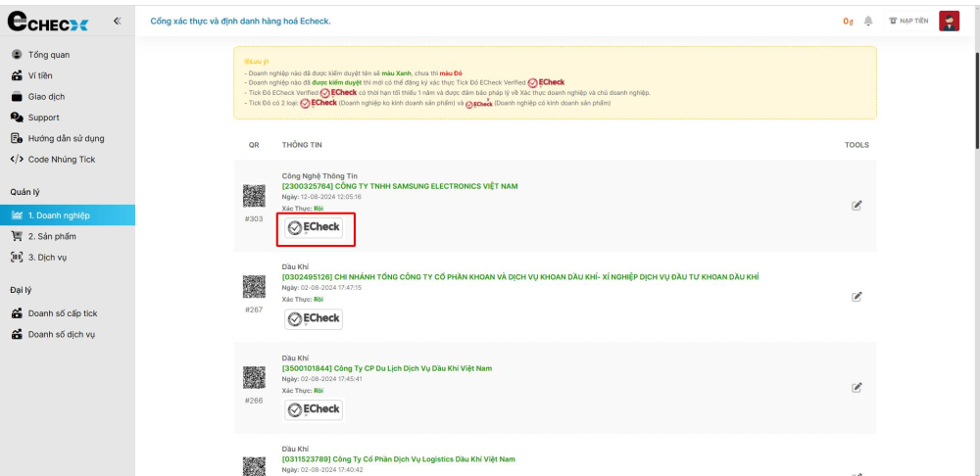The height and width of the screenshot is (476, 980).
Task: Edit the Samsung Electronics Việt Nam entry
Action: pos(857,205)
